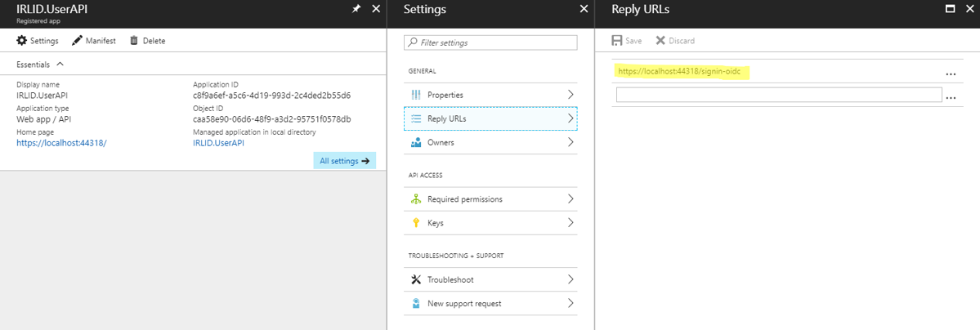Open ellipsis menu for empty URL row
The width and height of the screenshot is (980, 330).
(951, 97)
